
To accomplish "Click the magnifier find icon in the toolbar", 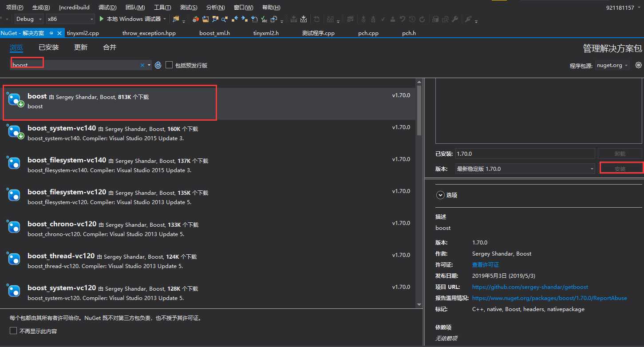I will point(224,19).
